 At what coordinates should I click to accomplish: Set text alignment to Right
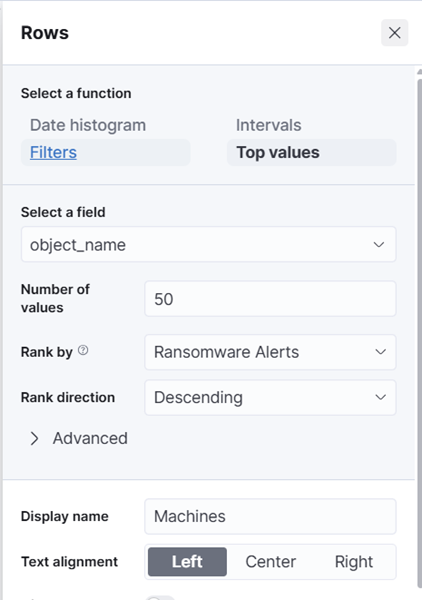[354, 562]
